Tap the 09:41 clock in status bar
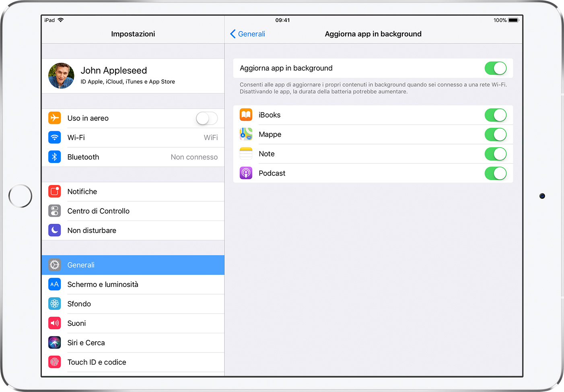Image resolution: width=564 pixels, height=392 pixels. [282, 20]
